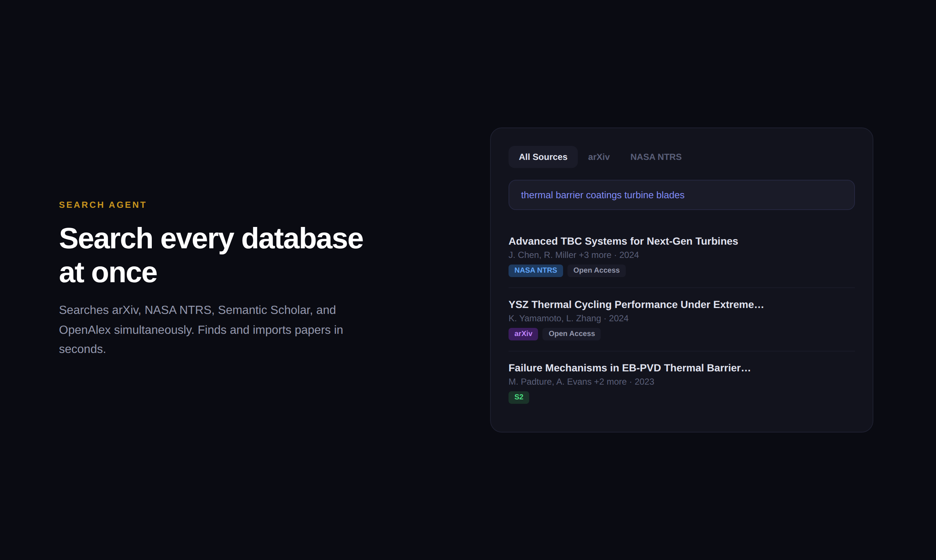Switch to the arXiv tab
Screen dimensions: 936x560
pyautogui.click(x=598, y=157)
